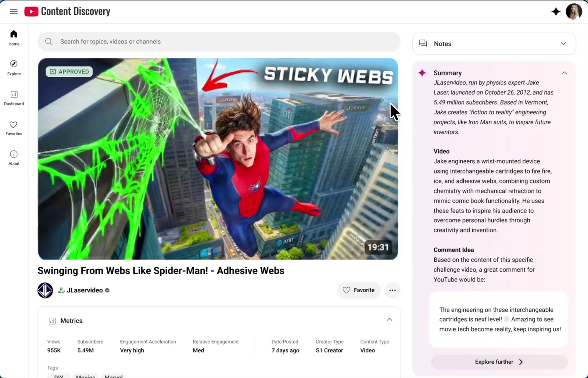This screenshot has width=588, height=378.
Task: Click the Explore further button
Action: point(499,362)
